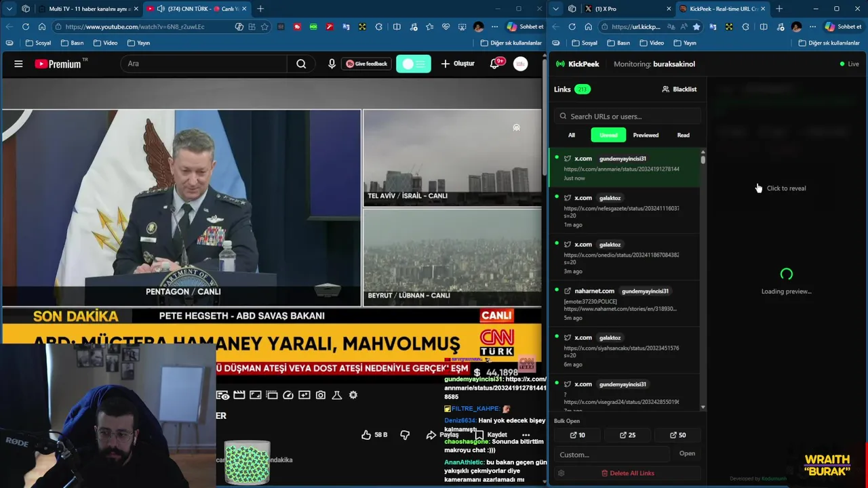The width and height of the screenshot is (868, 488).
Task: Open Yayın bookmarks folder in right browser
Action: pos(685,43)
